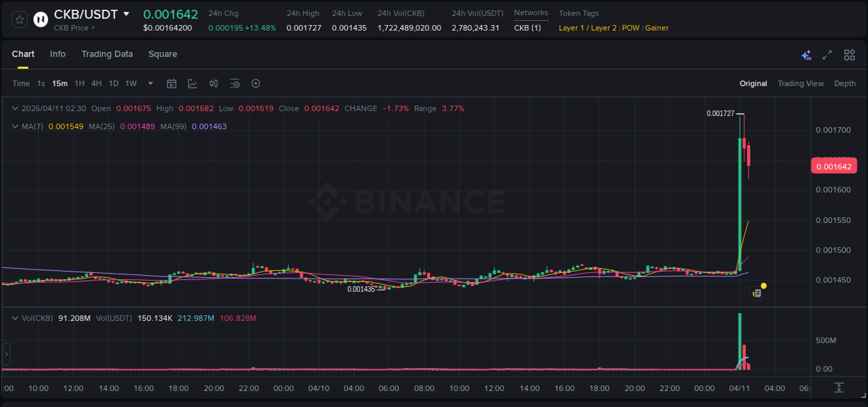Select the 15m interval

[60, 83]
